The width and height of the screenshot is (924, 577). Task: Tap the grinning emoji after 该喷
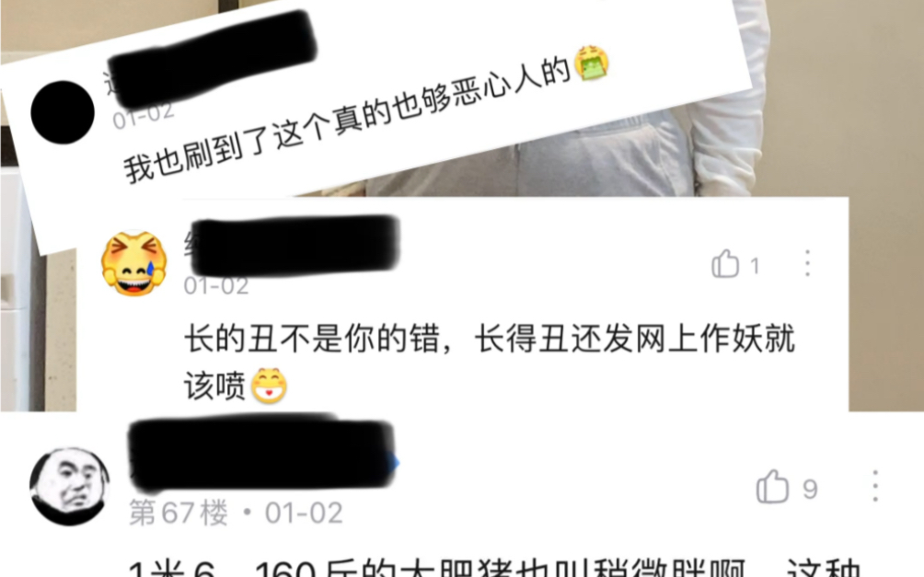click(269, 386)
